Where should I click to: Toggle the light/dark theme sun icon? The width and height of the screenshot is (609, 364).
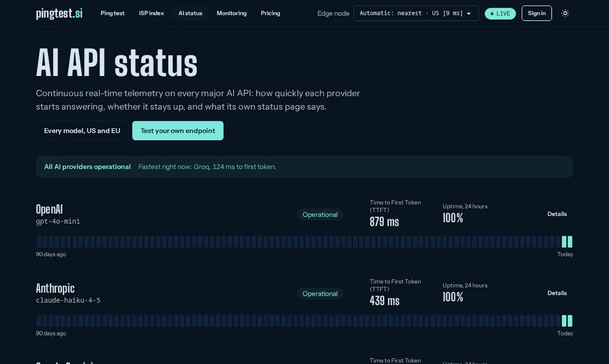(x=565, y=13)
